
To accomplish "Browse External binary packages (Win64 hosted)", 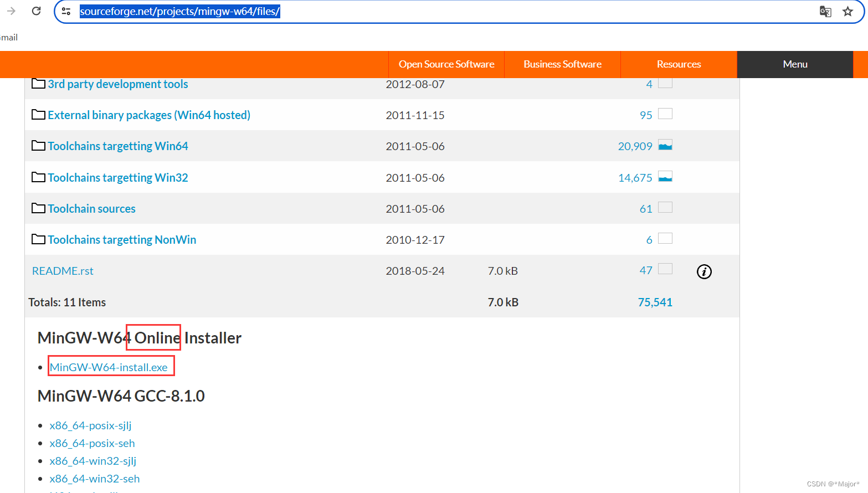I will tap(149, 115).
